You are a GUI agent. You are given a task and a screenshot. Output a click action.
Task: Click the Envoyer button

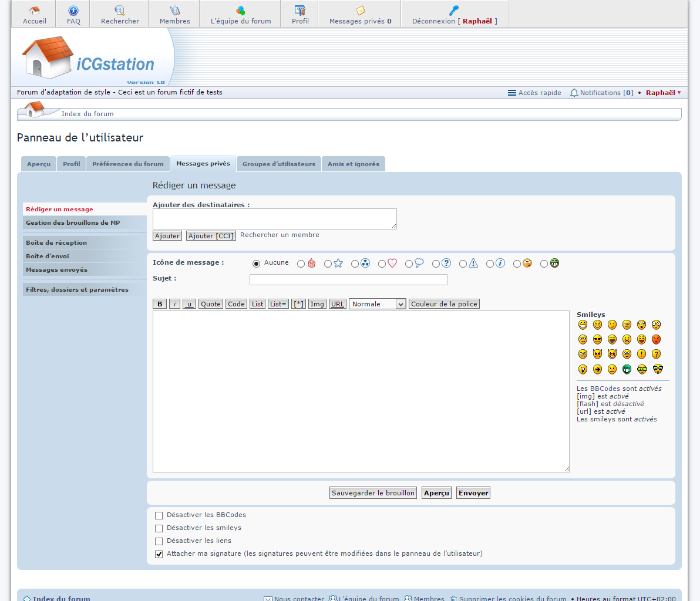[473, 493]
